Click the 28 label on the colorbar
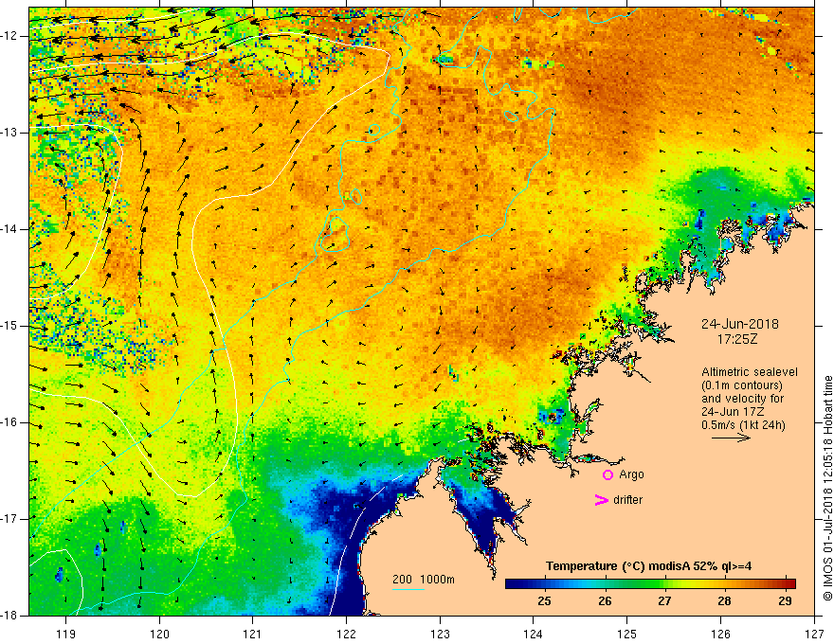Image resolution: width=834 pixels, height=644 pixels. pos(724,601)
